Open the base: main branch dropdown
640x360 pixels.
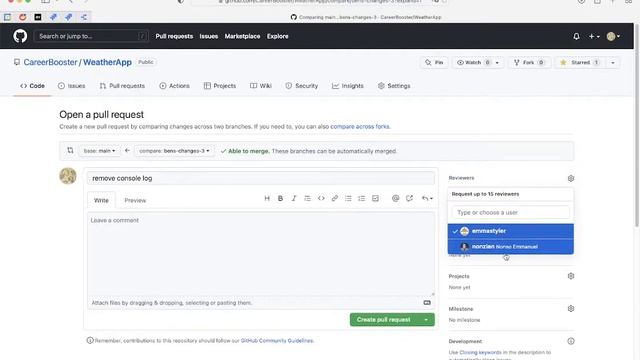pos(99,151)
